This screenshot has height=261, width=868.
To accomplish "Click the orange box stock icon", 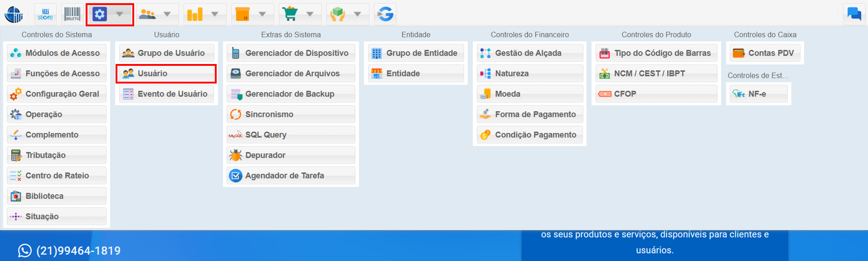I will click(x=242, y=15).
